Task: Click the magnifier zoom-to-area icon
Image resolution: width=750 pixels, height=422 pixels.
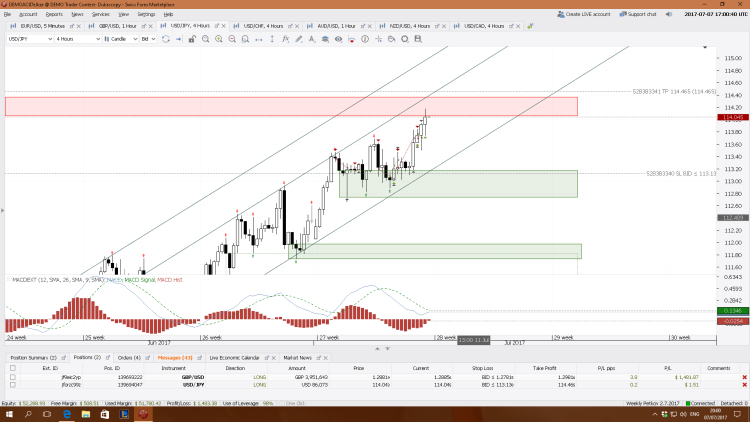Action: (206, 39)
